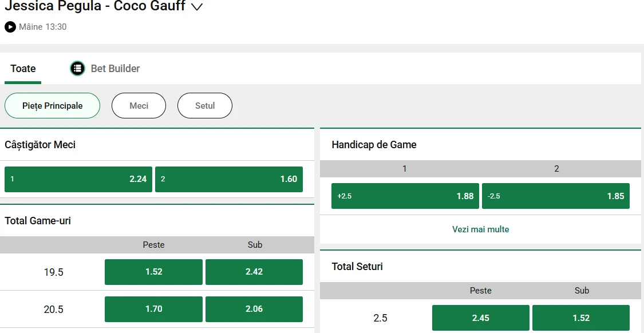Open the Bet Builder tab

(115, 69)
